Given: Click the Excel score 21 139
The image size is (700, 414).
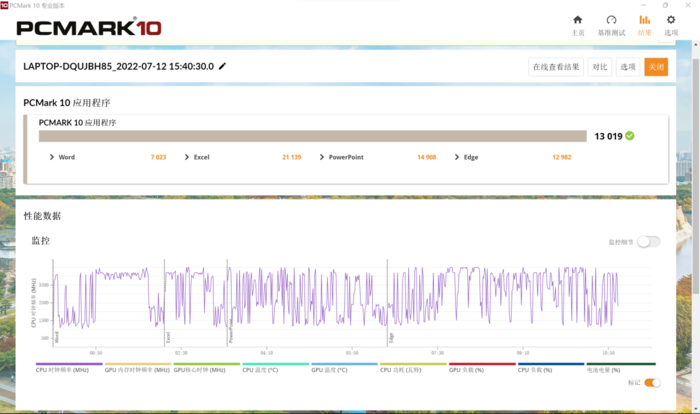Looking at the screenshot, I should coord(292,157).
